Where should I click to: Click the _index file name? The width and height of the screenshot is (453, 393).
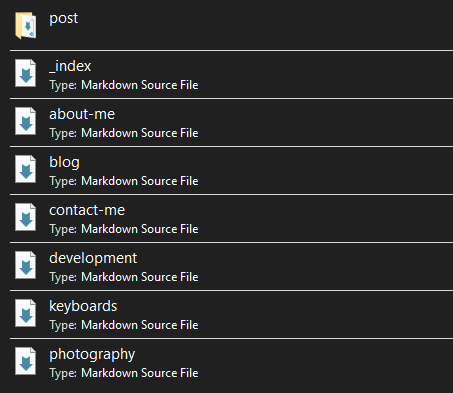[70, 66]
